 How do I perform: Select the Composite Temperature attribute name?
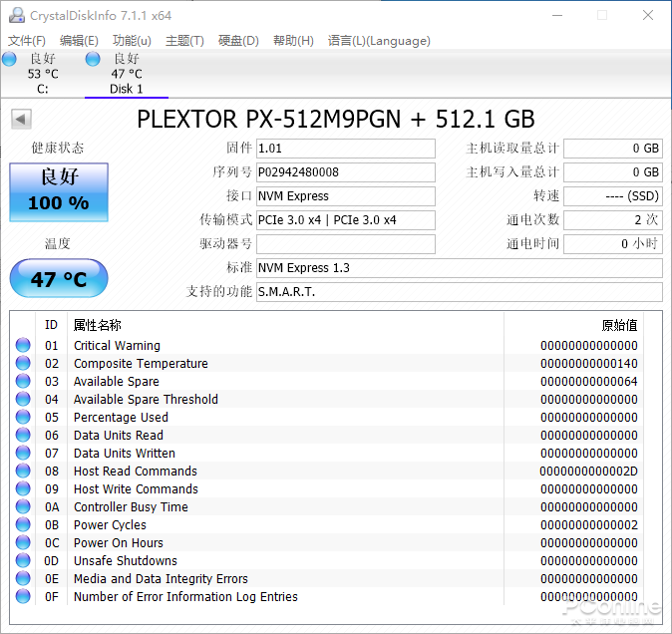pos(141,363)
